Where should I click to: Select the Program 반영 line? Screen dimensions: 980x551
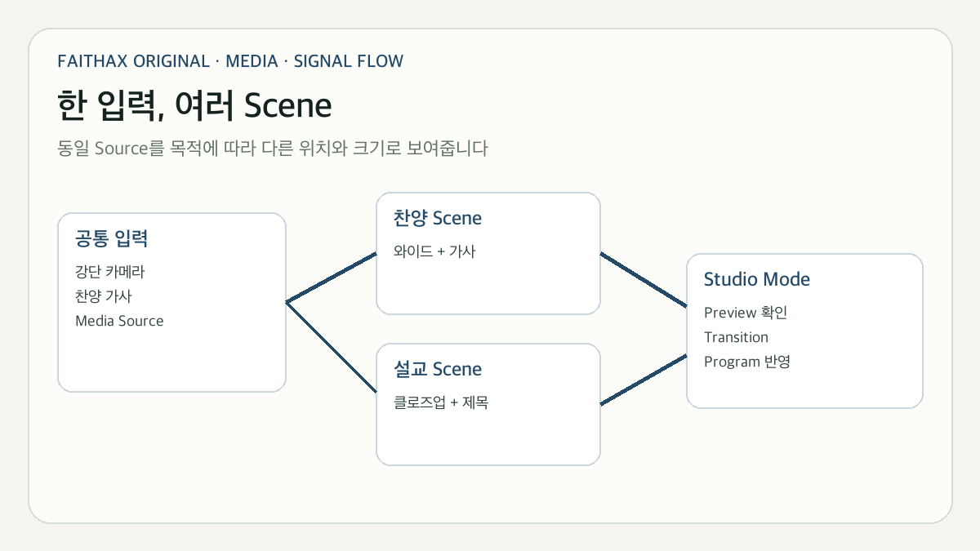(747, 362)
